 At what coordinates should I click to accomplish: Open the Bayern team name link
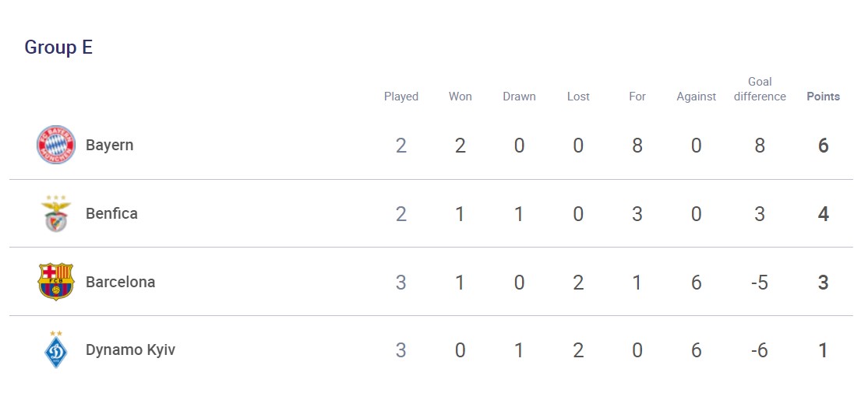point(109,145)
